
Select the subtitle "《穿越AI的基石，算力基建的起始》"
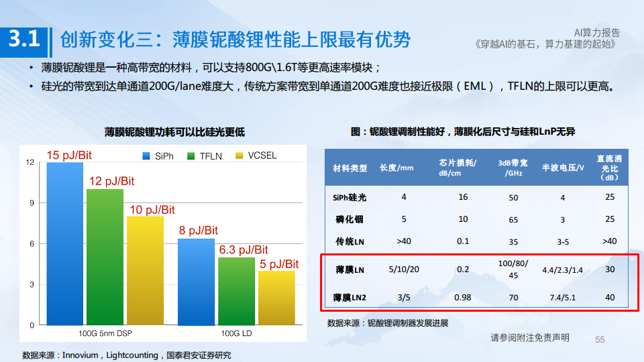point(545,44)
